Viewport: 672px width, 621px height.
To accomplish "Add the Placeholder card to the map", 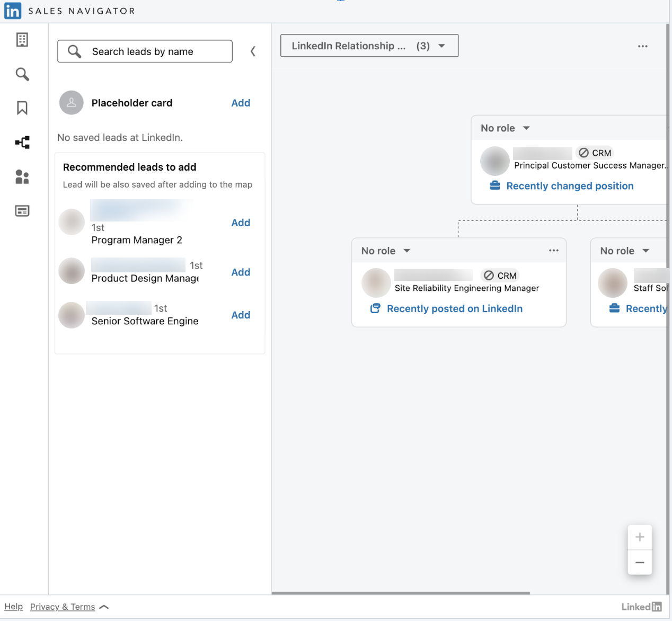I will (241, 103).
